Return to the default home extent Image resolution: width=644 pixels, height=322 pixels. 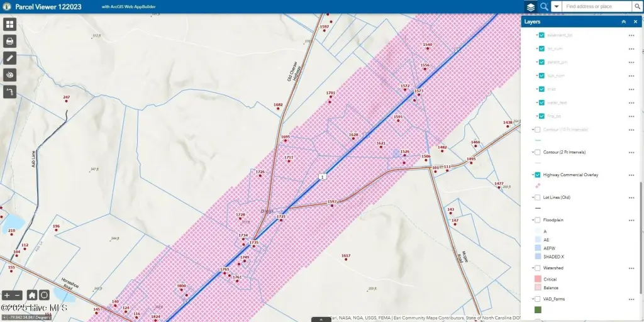(32, 295)
